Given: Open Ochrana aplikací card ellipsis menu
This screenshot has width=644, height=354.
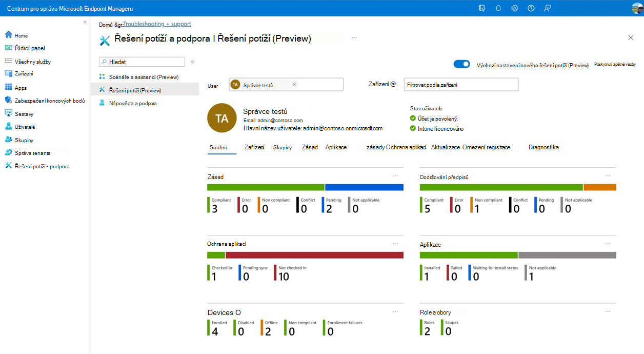Looking at the screenshot, I should point(395,243).
